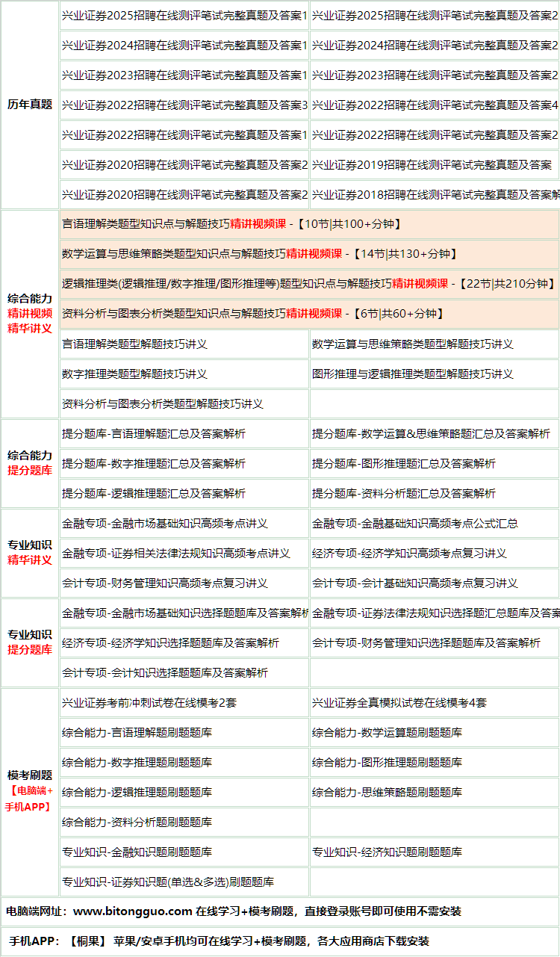Screen dimensions: 560x957
Task: Select '综合能力-资料分析题刷题题库'
Action: [x=184, y=823]
